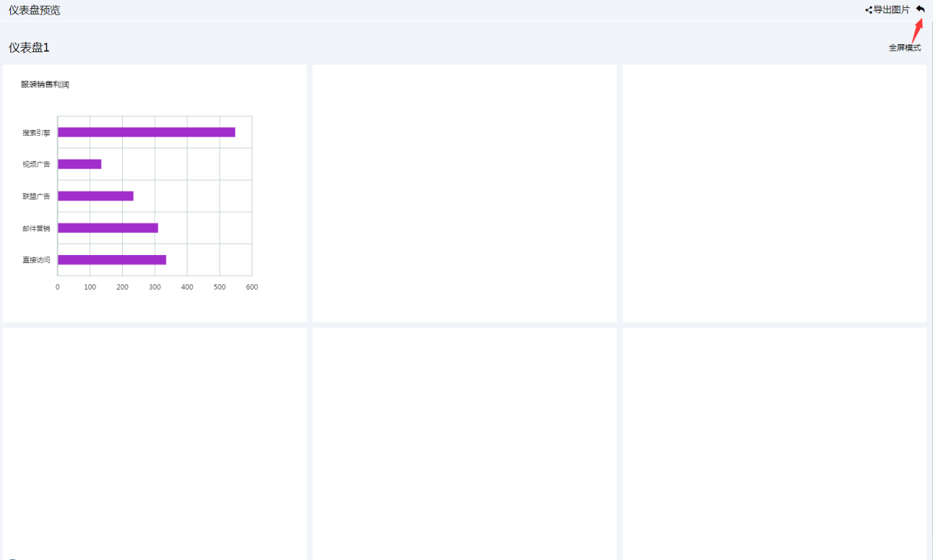Click the 0 value on x-axis
This screenshot has width=933, height=560.
[57, 287]
